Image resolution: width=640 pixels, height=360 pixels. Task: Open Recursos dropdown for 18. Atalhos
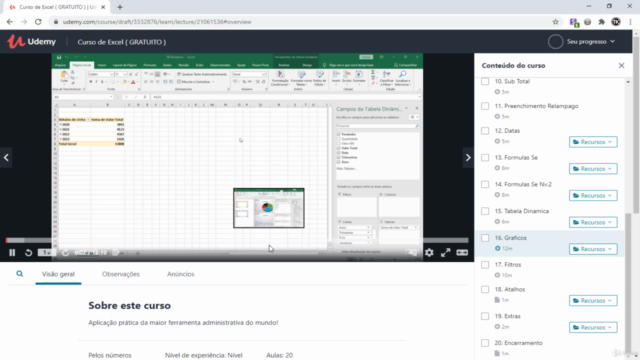(593, 300)
